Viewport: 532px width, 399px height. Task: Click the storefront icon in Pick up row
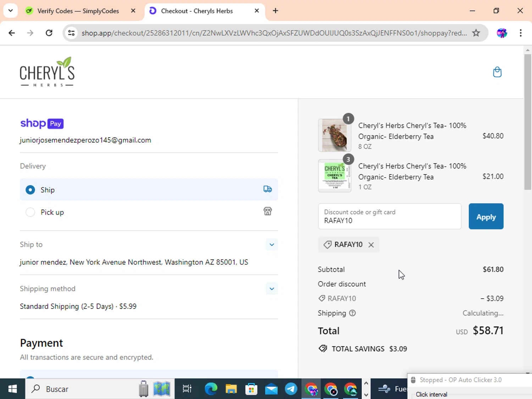(267, 211)
